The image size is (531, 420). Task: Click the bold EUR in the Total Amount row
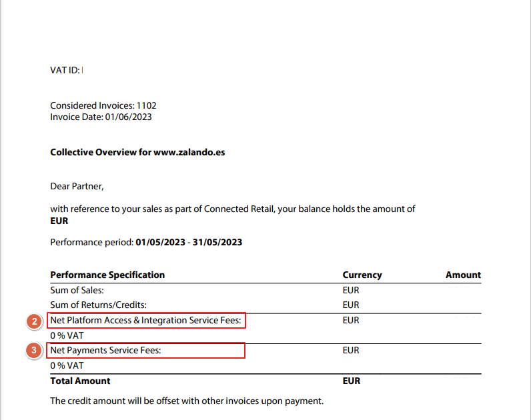pos(352,381)
